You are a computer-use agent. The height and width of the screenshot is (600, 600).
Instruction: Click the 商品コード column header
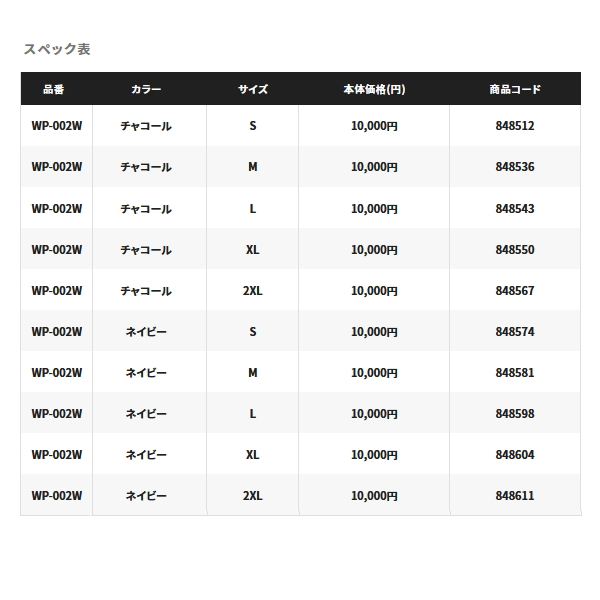(515, 90)
